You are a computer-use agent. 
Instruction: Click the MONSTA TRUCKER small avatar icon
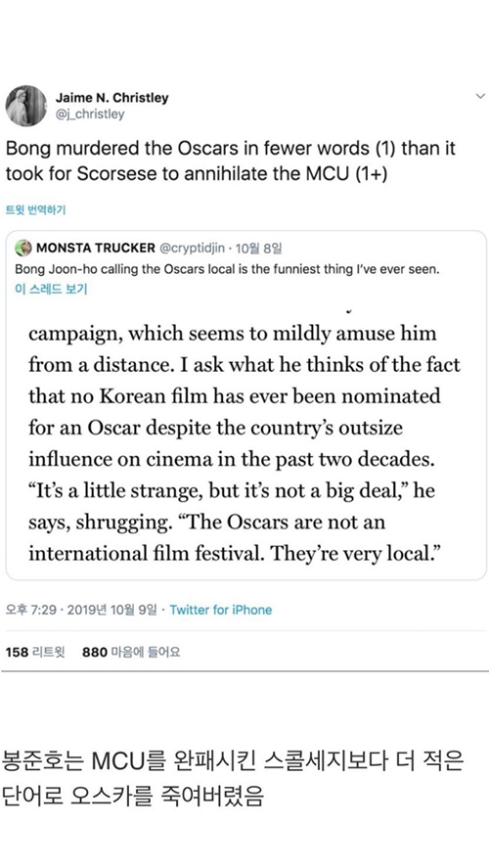(23, 248)
